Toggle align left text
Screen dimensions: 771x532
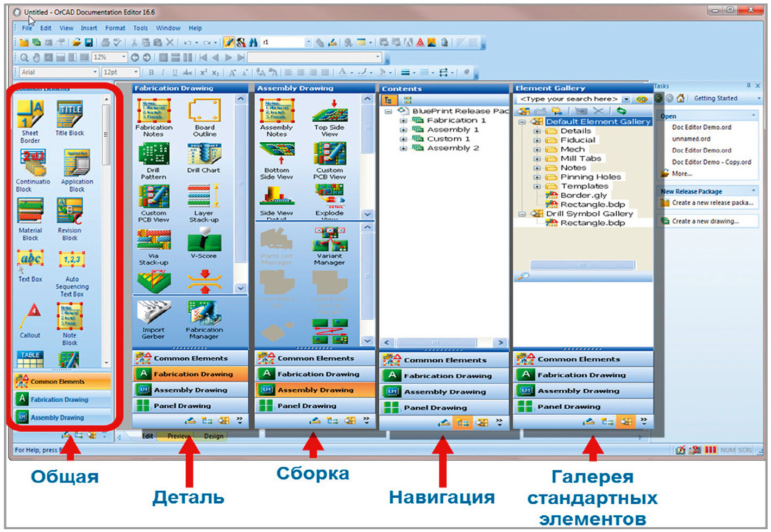pyautogui.click(x=289, y=72)
